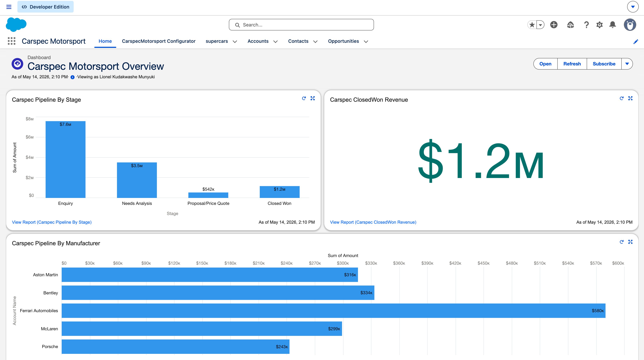Image resolution: width=644 pixels, height=360 pixels.
Task: Click the Developer Edition badge
Action: [x=46, y=7]
